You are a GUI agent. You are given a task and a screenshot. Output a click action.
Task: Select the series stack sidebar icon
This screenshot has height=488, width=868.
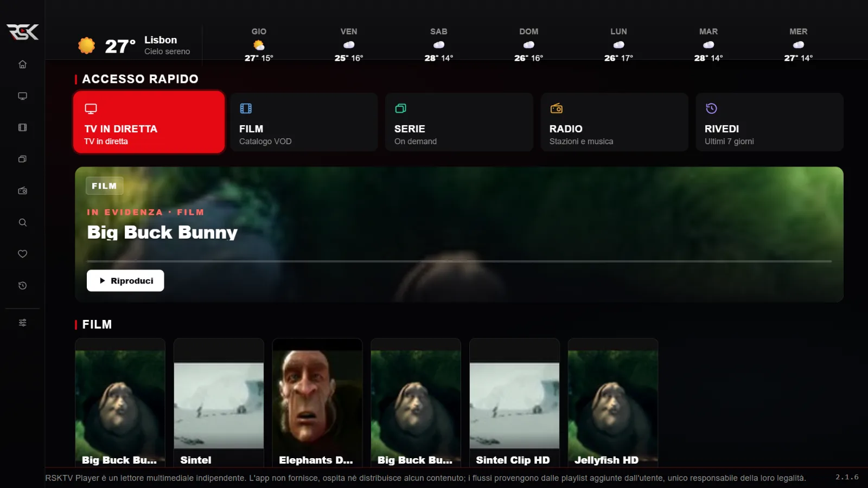click(x=22, y=159)
